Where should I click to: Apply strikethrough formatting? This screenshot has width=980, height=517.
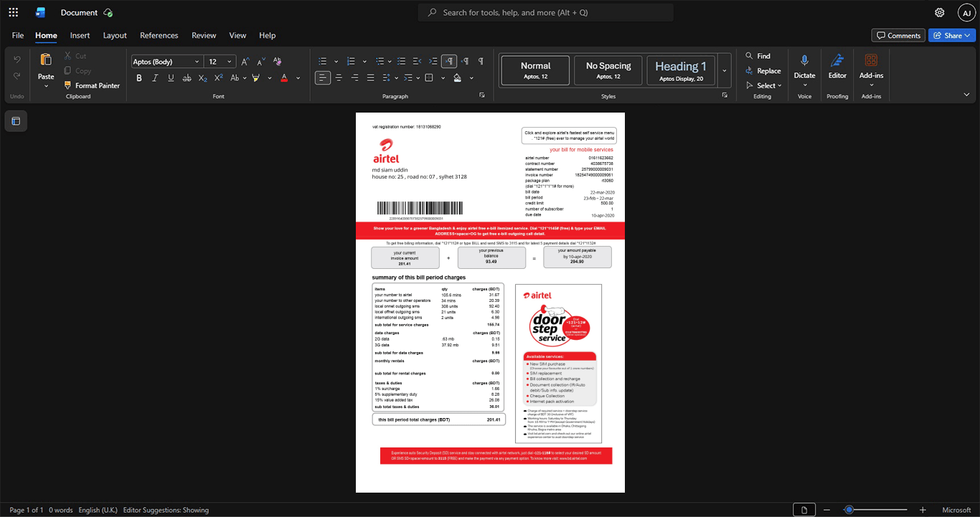coord(187,78)
